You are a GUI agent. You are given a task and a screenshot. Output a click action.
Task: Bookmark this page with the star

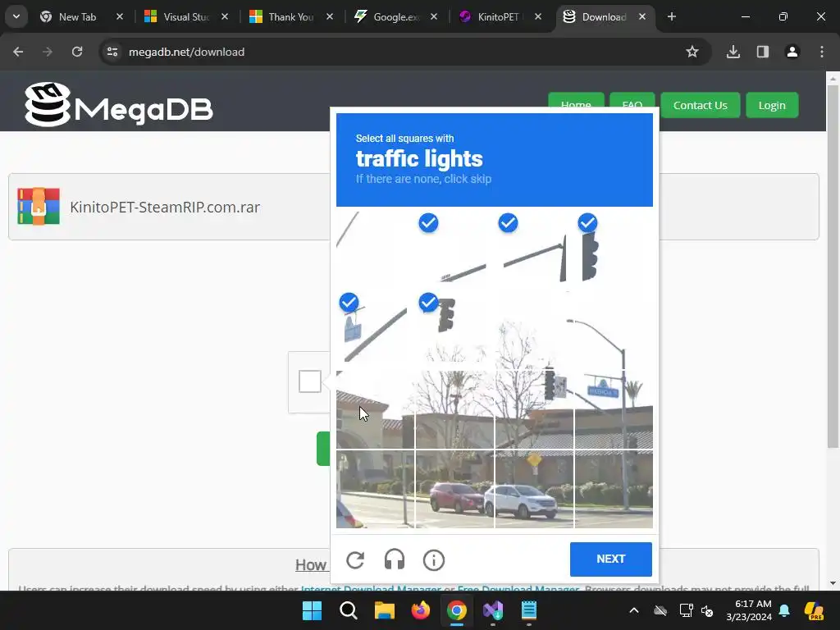click(692, 52)
